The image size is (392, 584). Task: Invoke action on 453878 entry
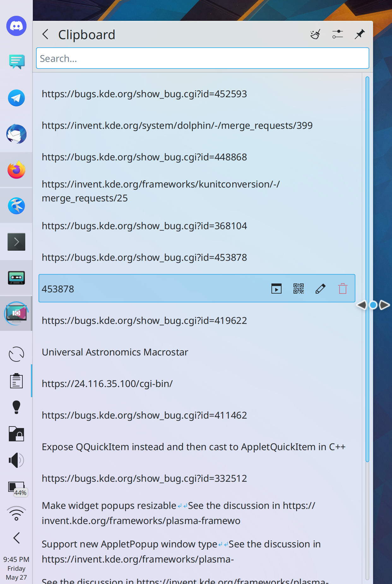tap(276, 289)
